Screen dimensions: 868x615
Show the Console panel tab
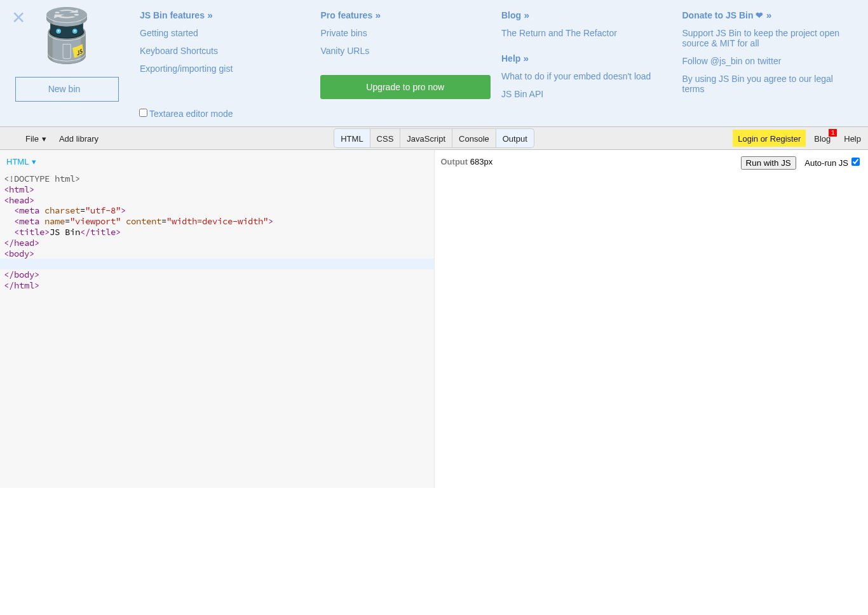coord(474,139)
